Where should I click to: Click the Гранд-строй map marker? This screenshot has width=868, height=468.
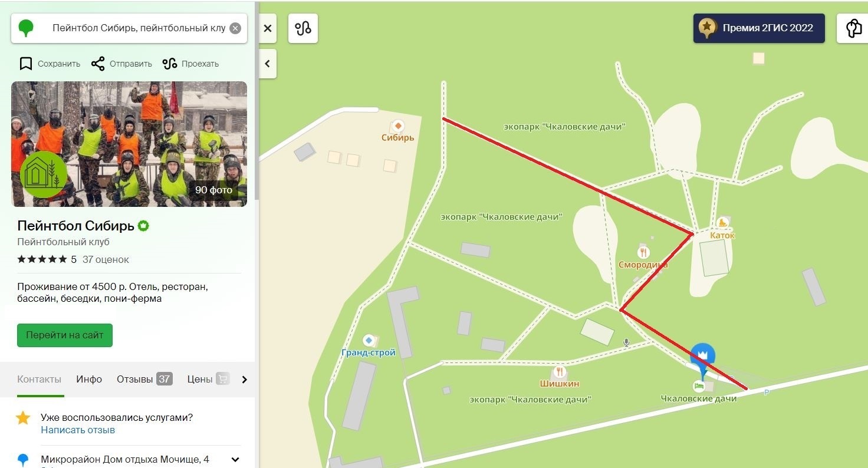click(x=369, y=340)
